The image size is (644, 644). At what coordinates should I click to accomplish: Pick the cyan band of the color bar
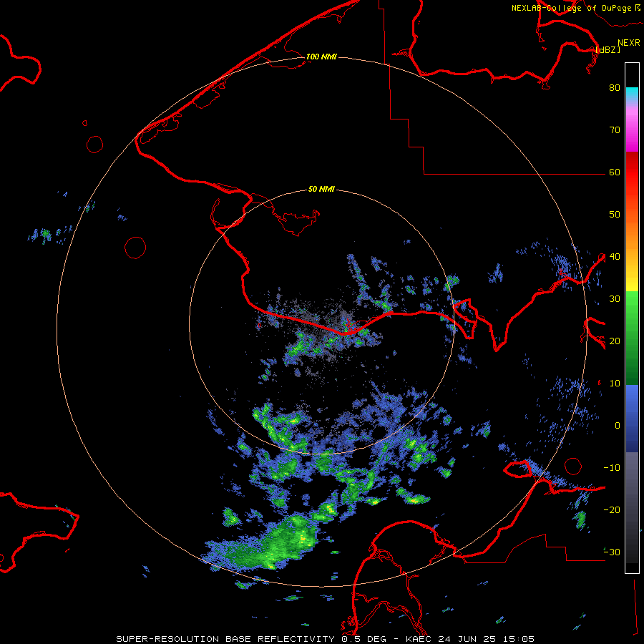tap(632, 93)
